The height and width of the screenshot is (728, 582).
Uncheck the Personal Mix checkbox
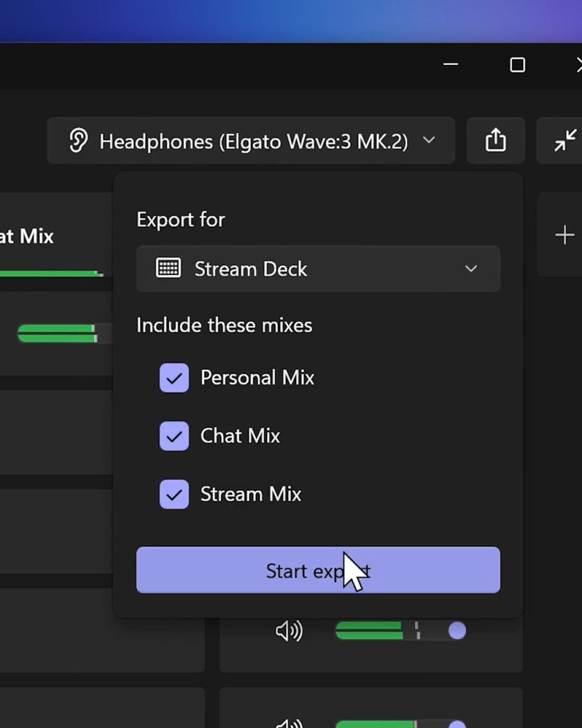(174, 378)
